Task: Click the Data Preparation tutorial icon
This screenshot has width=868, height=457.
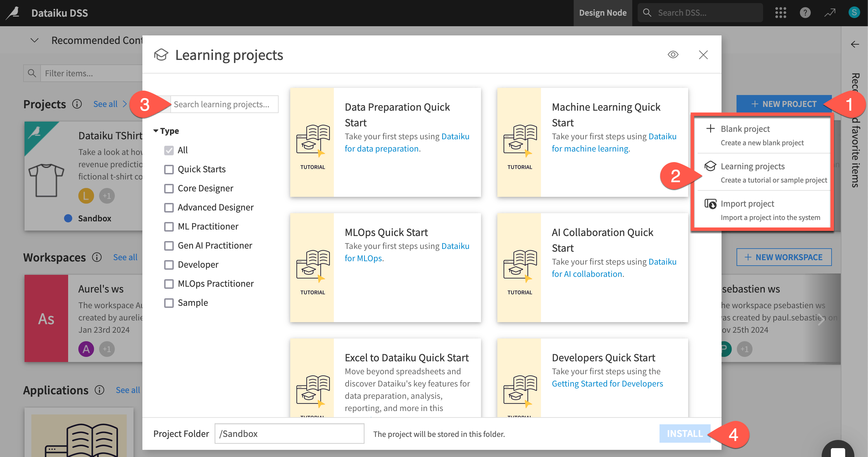Action: 312,141
